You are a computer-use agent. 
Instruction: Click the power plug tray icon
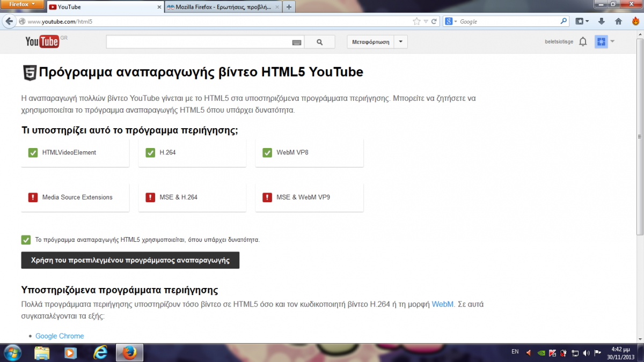click(x=563, y=353)
